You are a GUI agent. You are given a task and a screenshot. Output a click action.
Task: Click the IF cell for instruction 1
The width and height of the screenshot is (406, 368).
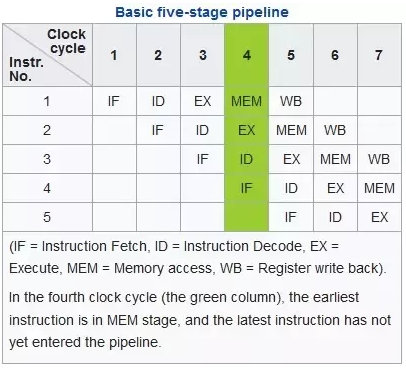(x=114, y=101)
